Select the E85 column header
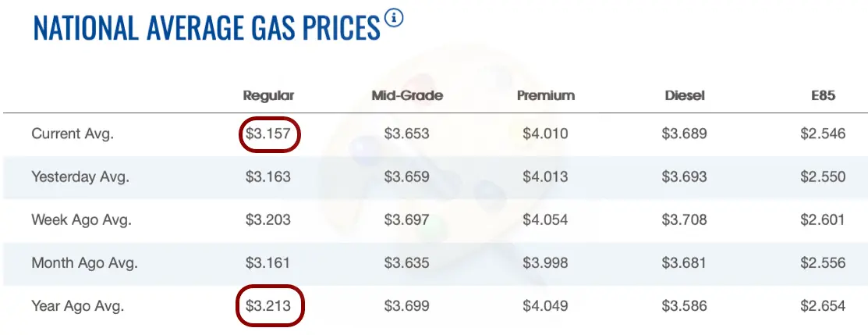 point(823,96)
